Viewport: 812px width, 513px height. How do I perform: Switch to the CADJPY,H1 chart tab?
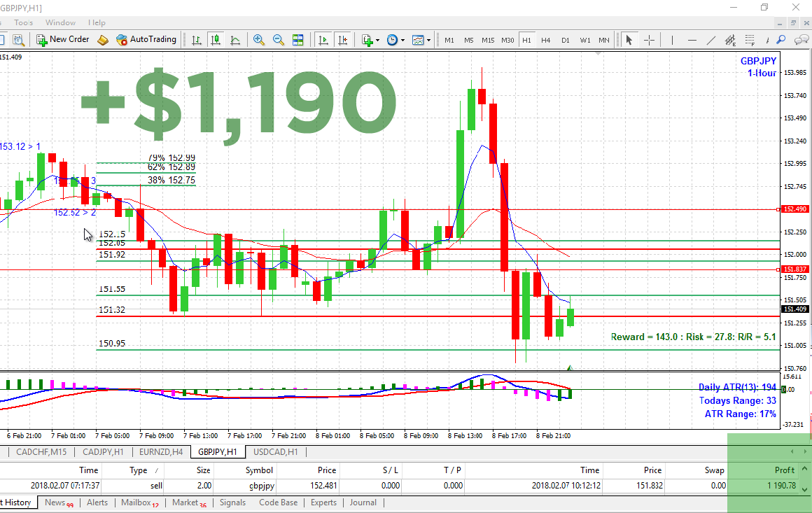click(103, 452)
